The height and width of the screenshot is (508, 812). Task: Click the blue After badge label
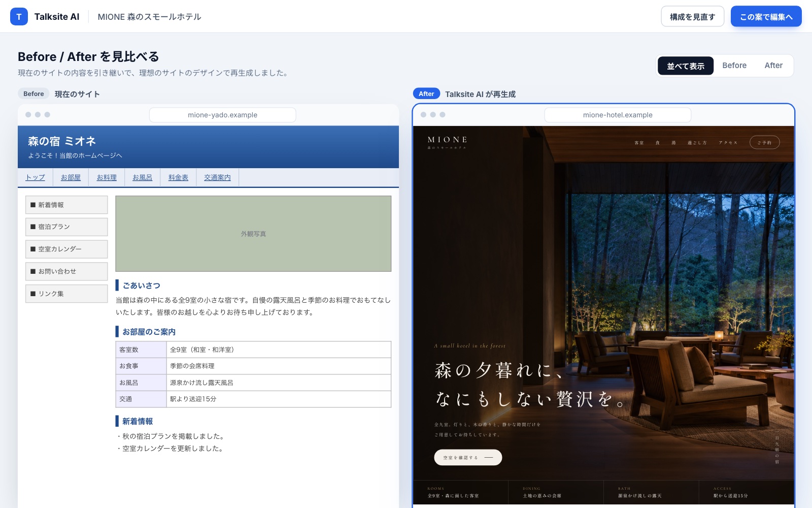pyautogui.click(x=426, y=93)
